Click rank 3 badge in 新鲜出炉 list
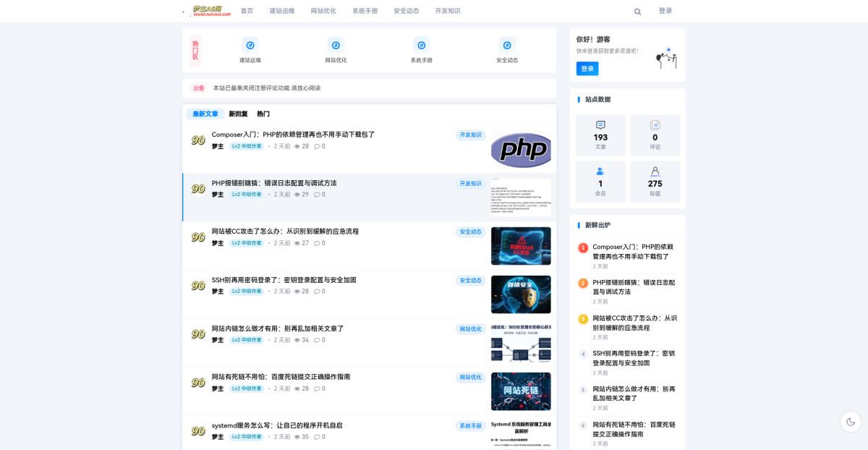 coord(583,319)
